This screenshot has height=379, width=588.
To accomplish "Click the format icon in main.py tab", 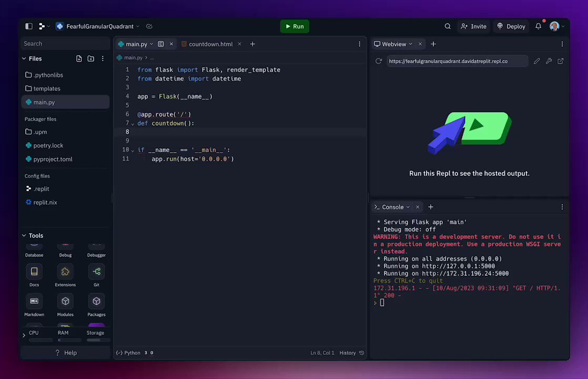I will click(x=161, y=44).
